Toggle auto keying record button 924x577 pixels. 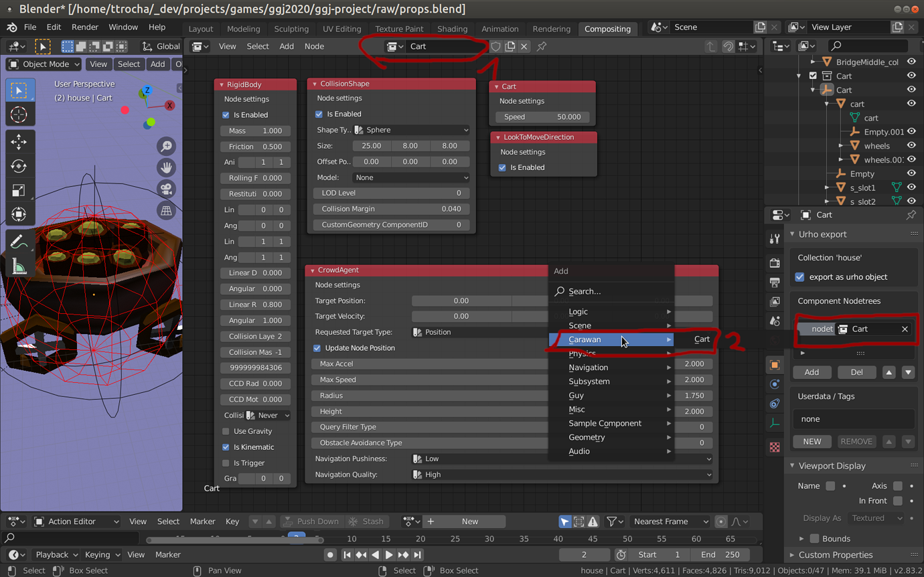(x=329, y=555)
